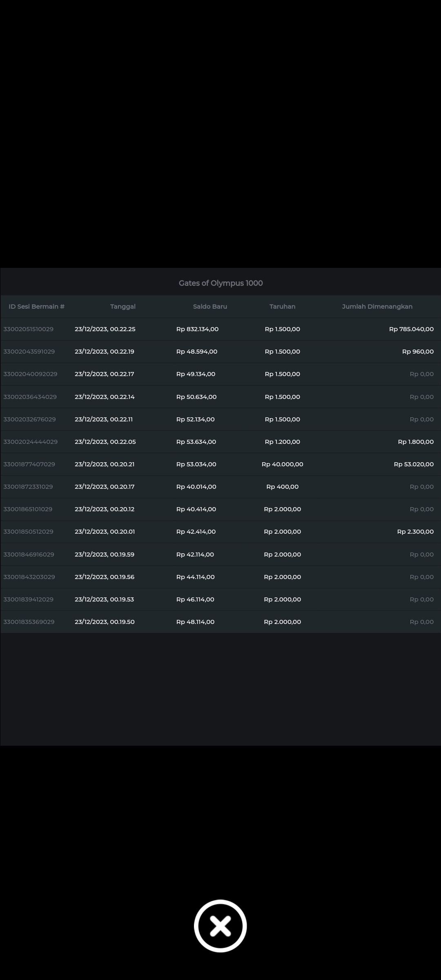Screen dimensions: 441x980
Task: Click the ID Sesi Bermain # header
Action: tap(37, 307)
